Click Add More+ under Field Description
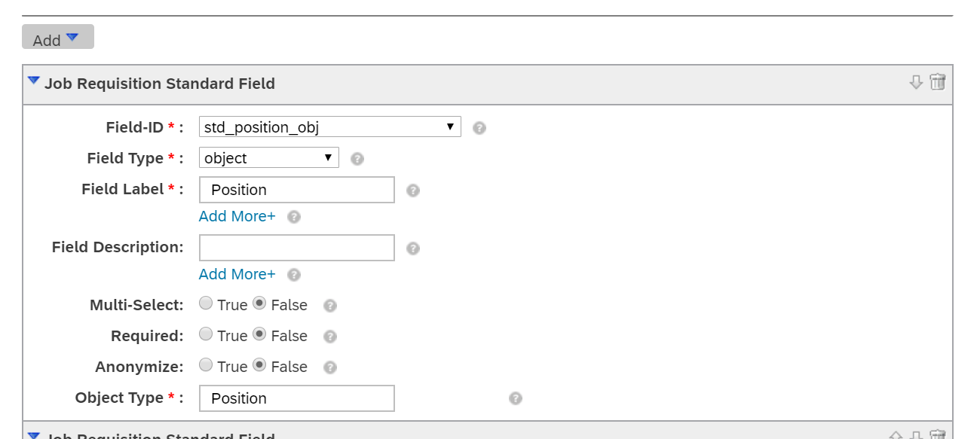 (x=237, y=274)
